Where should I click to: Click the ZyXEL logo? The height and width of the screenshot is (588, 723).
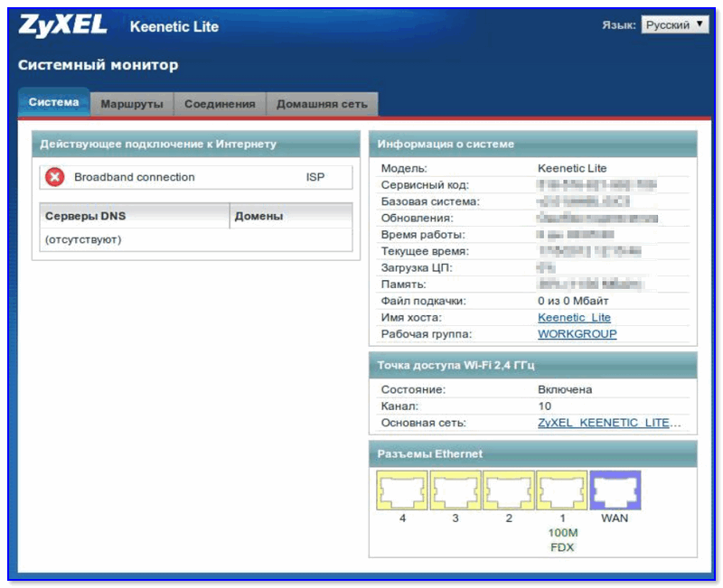[62, 25]
